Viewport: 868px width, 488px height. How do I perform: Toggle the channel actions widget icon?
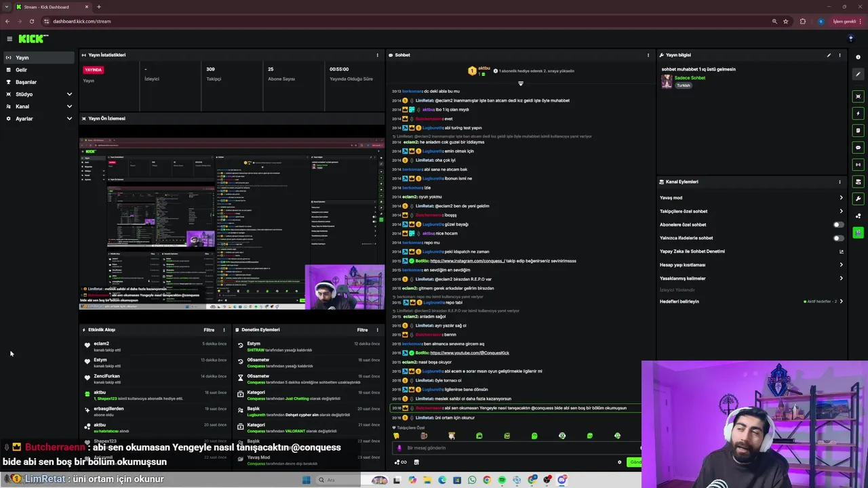[858, 182]
